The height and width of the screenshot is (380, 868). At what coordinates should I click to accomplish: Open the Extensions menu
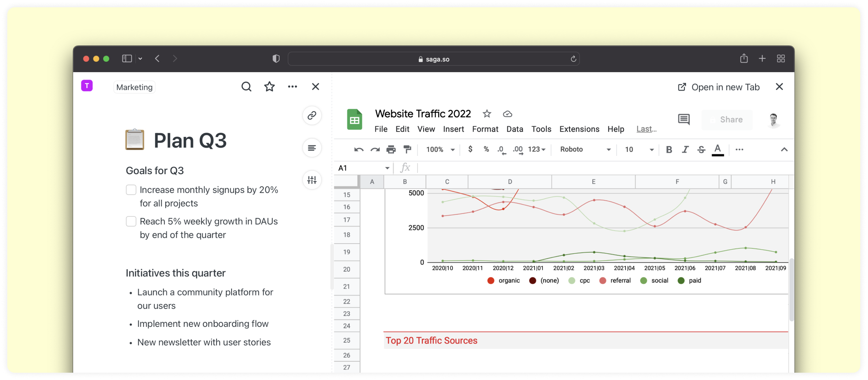(579, 129)
